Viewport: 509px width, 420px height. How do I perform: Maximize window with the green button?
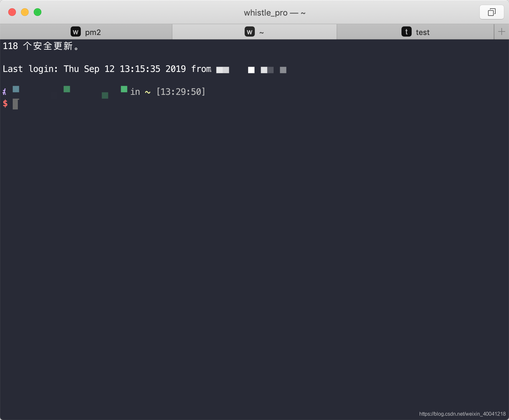pyautogui.click(x=38, y=12)
